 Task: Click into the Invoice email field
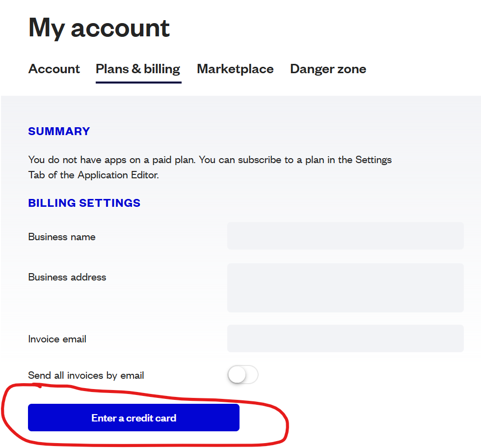(x=345, y=338)
